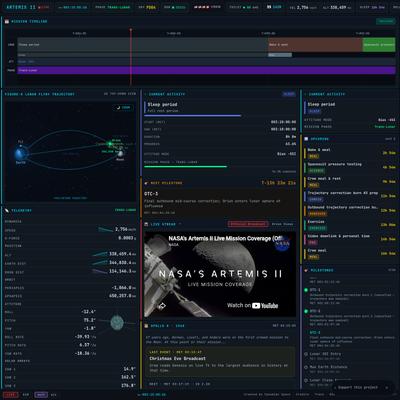Toggle the LIVE mode button in footer
400x400 pixels.
[x=11, y=395]
